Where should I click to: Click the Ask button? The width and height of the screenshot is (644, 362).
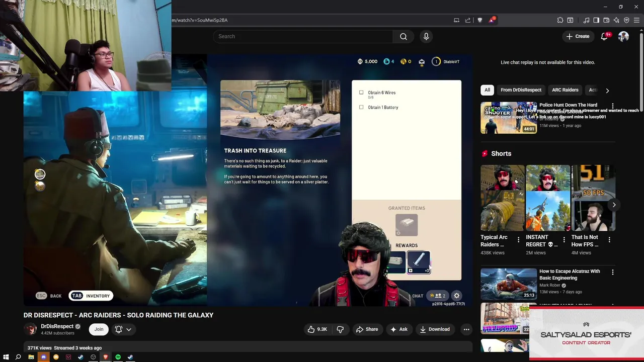pyautogui.click(x=398, y=329)
